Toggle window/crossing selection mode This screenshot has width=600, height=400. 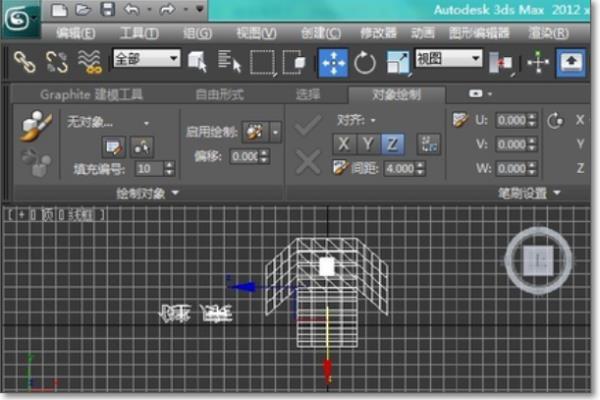tap(294, 62)
